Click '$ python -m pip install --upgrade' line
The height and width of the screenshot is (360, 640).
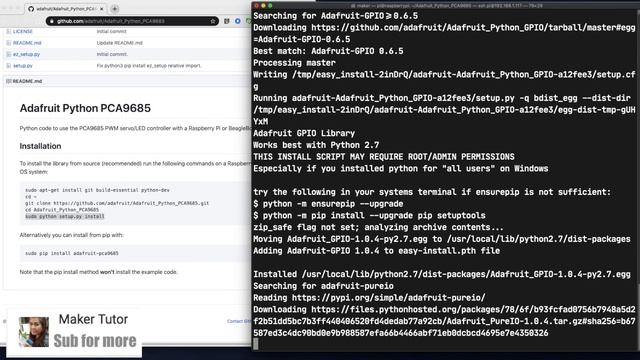pos(369,216)
